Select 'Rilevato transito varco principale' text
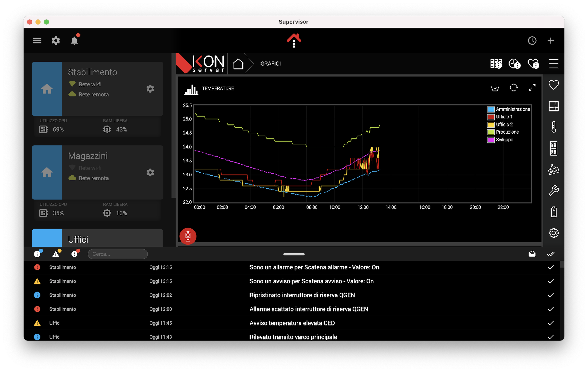 coord(293,337)
